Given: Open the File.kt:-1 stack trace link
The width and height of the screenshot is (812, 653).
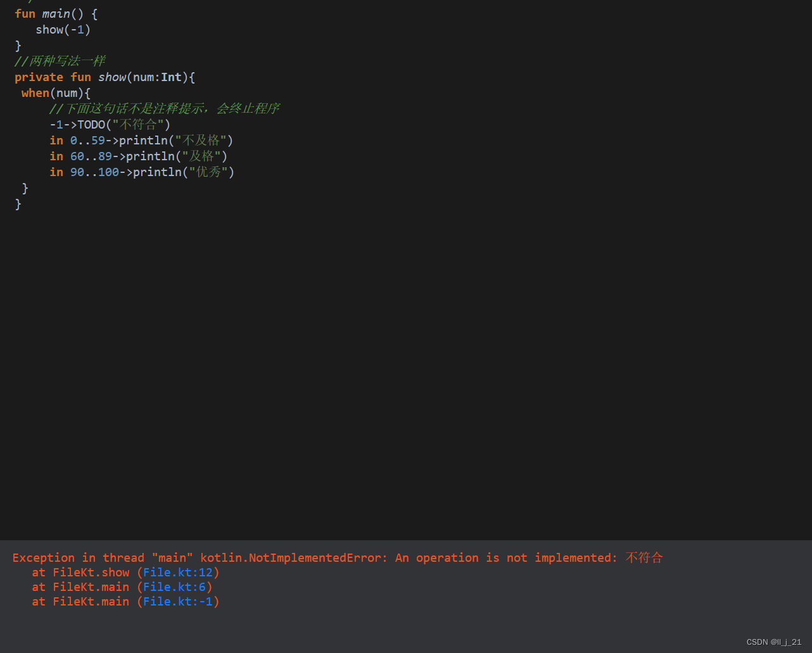Looking at the screenshot, I should tap(178, 602).
